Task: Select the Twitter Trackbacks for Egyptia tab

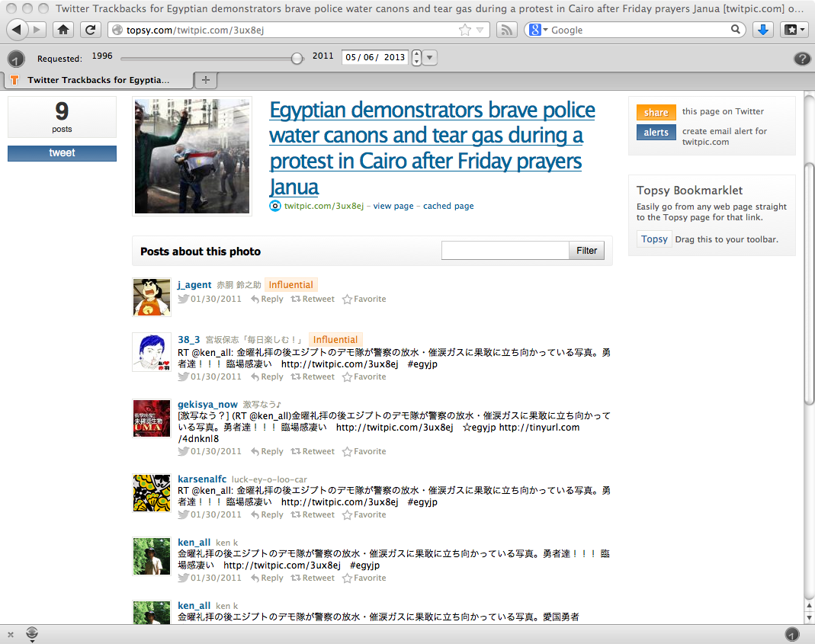Action: [x=99, y=80]
